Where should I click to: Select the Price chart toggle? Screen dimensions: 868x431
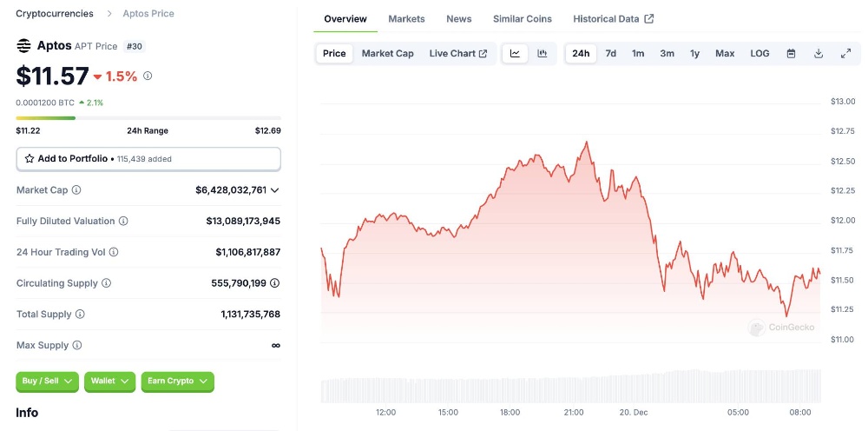point(334,54)
